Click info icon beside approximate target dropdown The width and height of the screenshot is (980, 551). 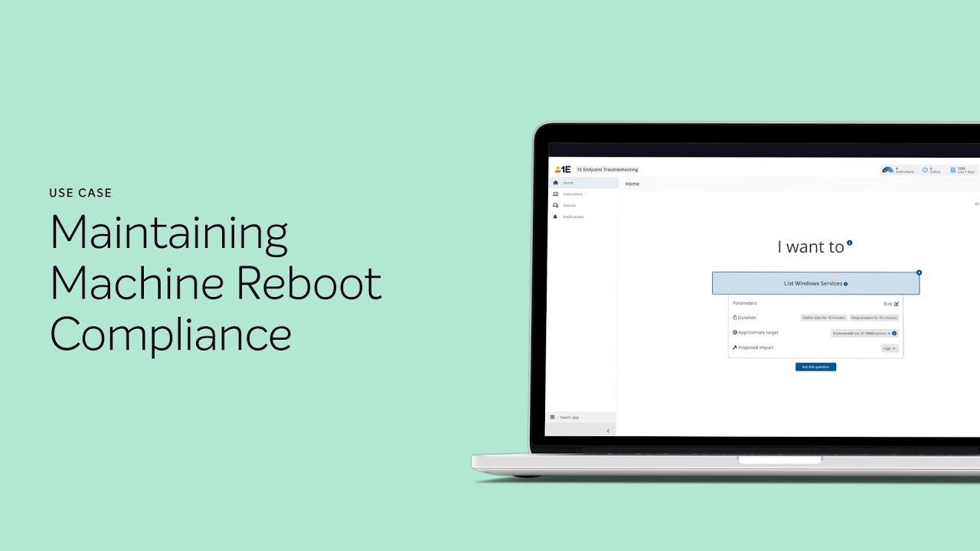[x=895, y=334]
